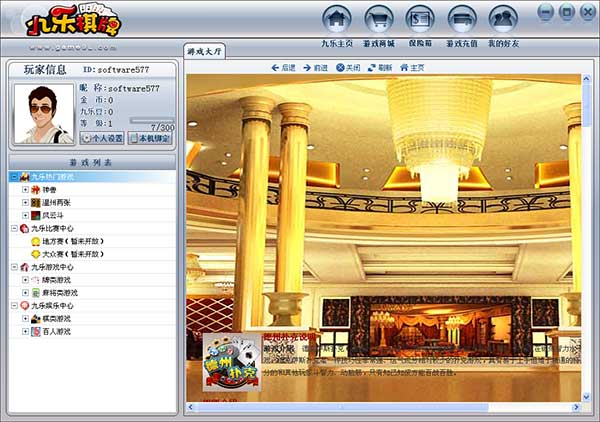
Task: Click the 本机绑定 bind device button
Action: pyautogui.click(x=152, y=139)
